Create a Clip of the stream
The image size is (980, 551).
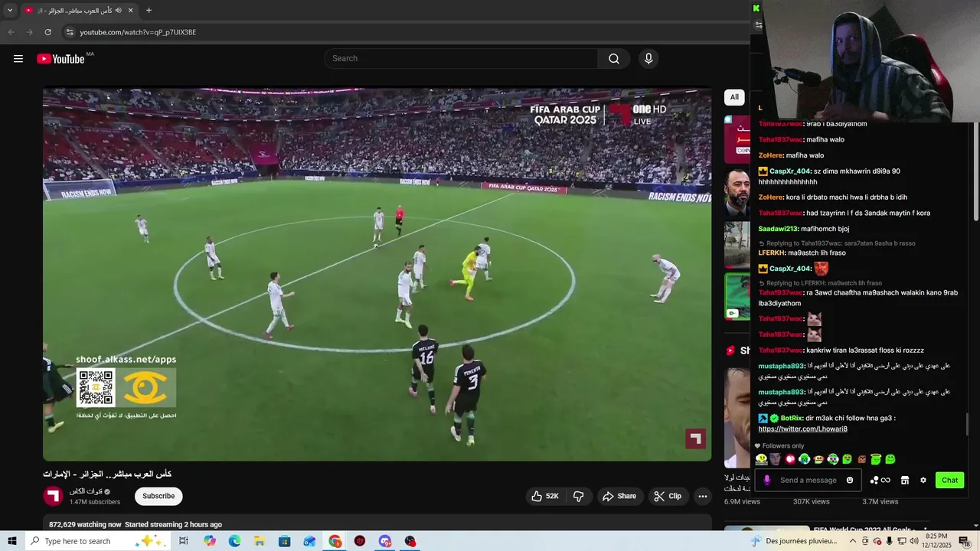(x=668, y=496)
